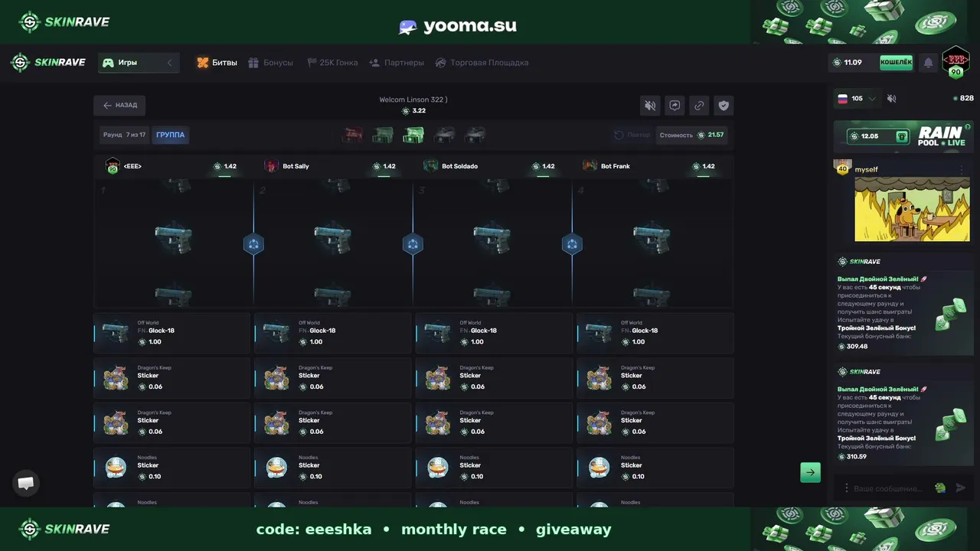Open chat input options dots
This screenshot has width=980, height=551.
[846, 488]
